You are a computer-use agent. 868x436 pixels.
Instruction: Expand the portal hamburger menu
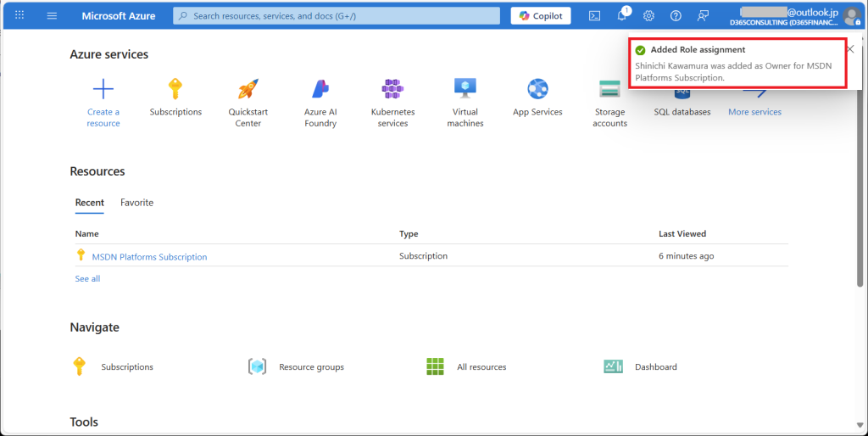click(52, 16)
